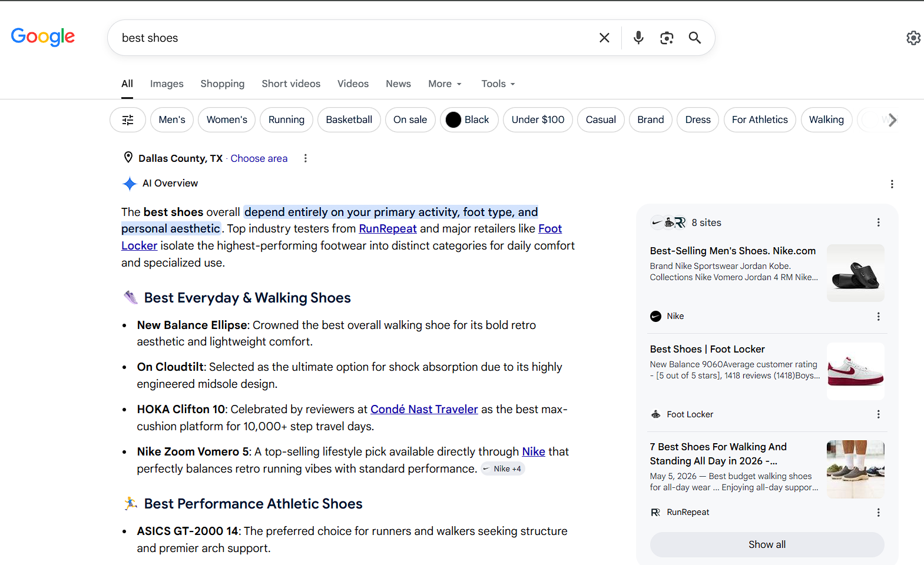Screen dimensions: 924x565
Task: Open AI Overview three-dot menu
Action: 892,184
